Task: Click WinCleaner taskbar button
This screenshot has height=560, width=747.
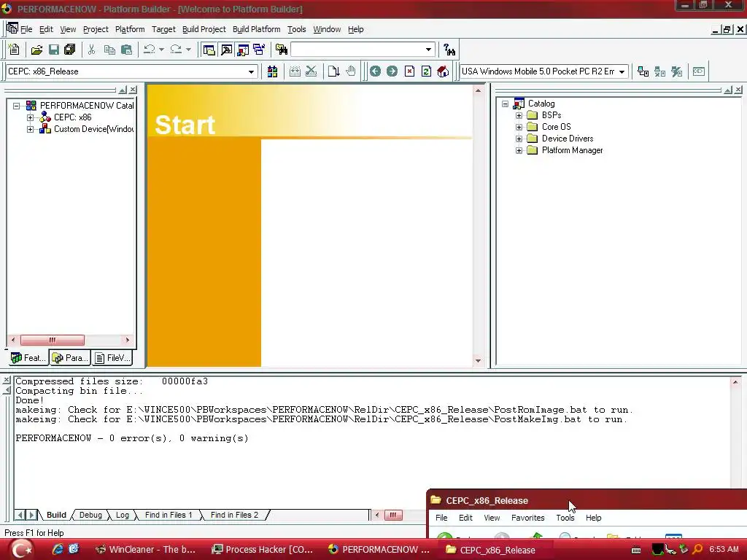Action: [146, 550]
